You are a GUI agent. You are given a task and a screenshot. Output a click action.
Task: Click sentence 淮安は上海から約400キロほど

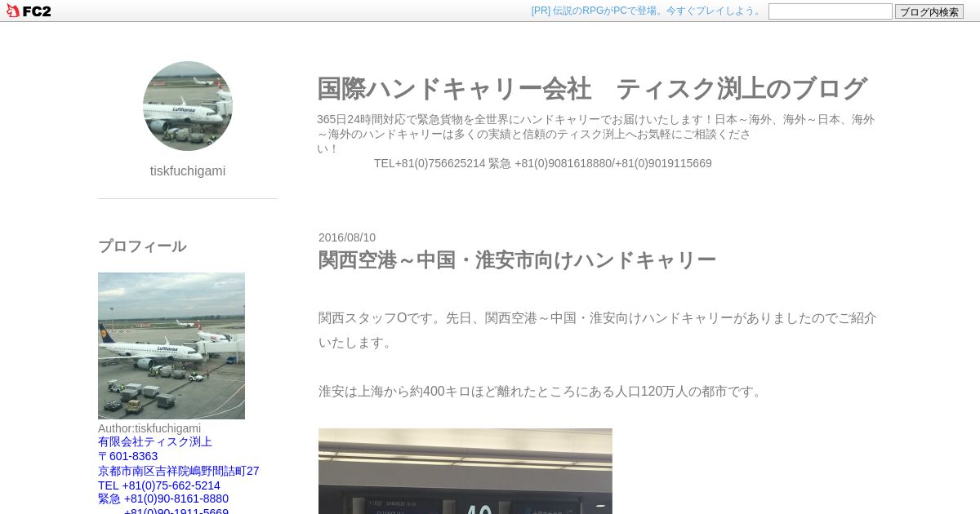pyautogui.click(x=541, y=392)
